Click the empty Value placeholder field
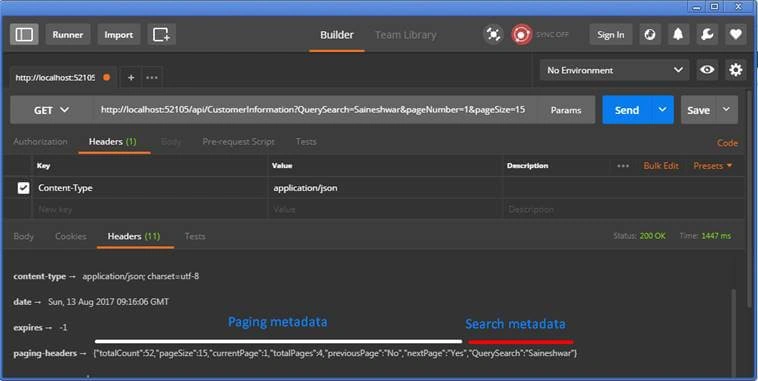The width and height of the screenshot is (758, 381). (x=385, y=209)
